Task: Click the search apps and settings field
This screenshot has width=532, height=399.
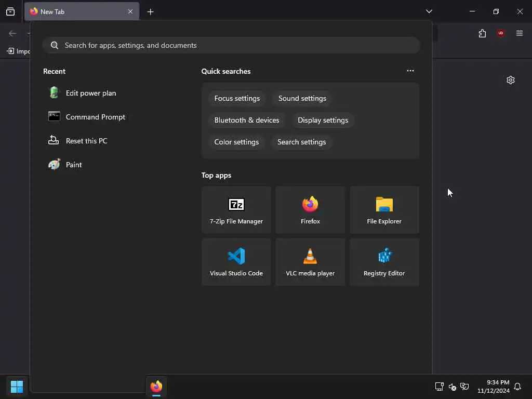Action: (x=231, y=45)
